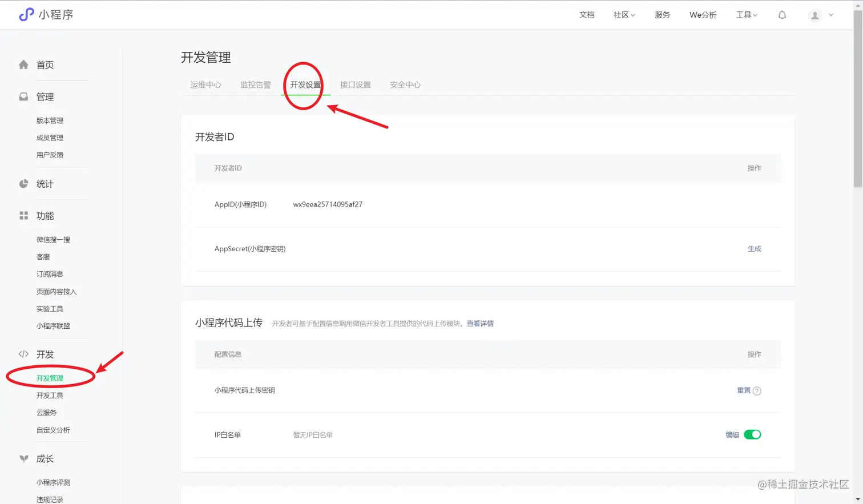Open 微信搜一搜 in the sidebar

click(53, 240)
